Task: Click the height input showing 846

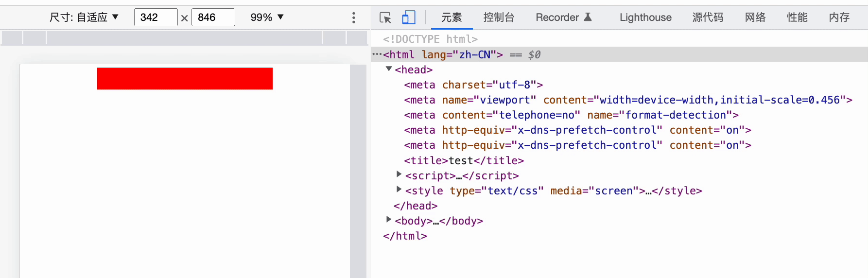Action: coord(213,17)
